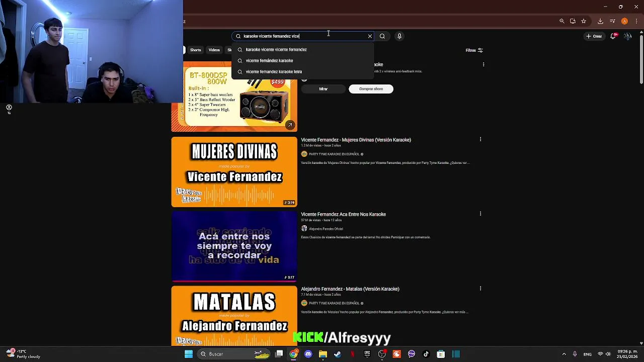This screenshot has height=362, width=644.
Task: Open Microsoft Store from the taskbar
Action: 441,354
